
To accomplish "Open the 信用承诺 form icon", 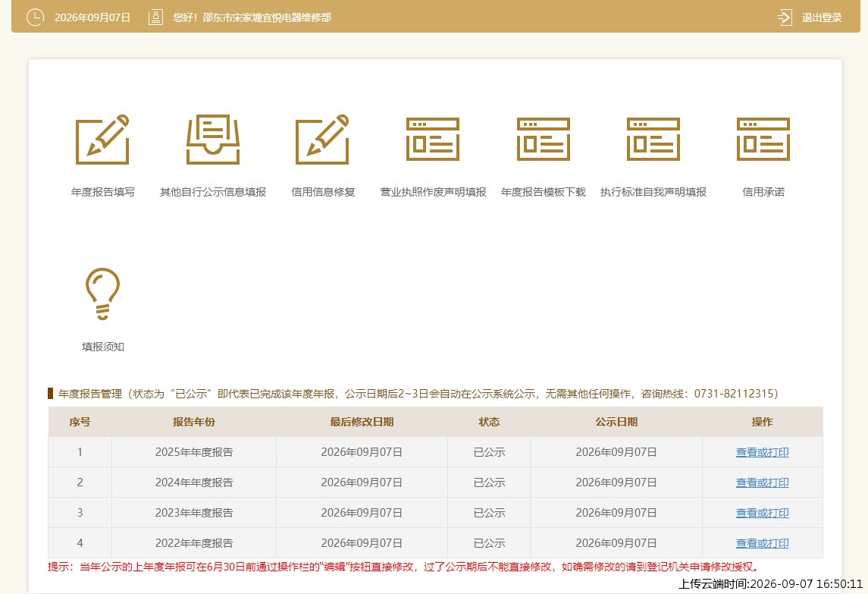I will point(763,139).
